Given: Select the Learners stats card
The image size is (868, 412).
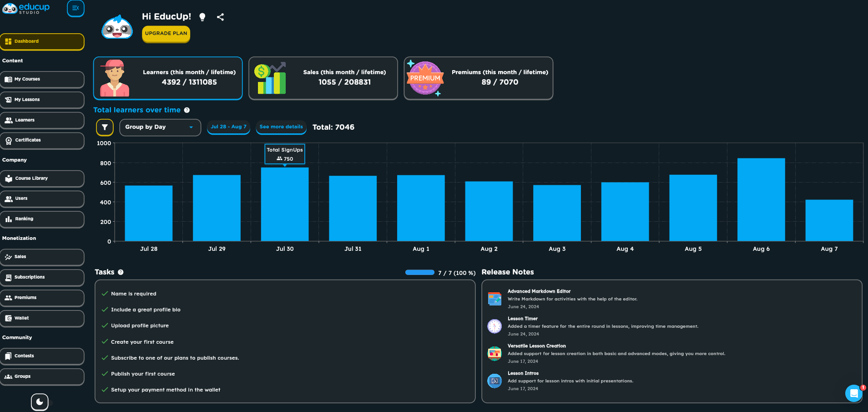Looking at the screenshot, I should (x=168, y=78).
